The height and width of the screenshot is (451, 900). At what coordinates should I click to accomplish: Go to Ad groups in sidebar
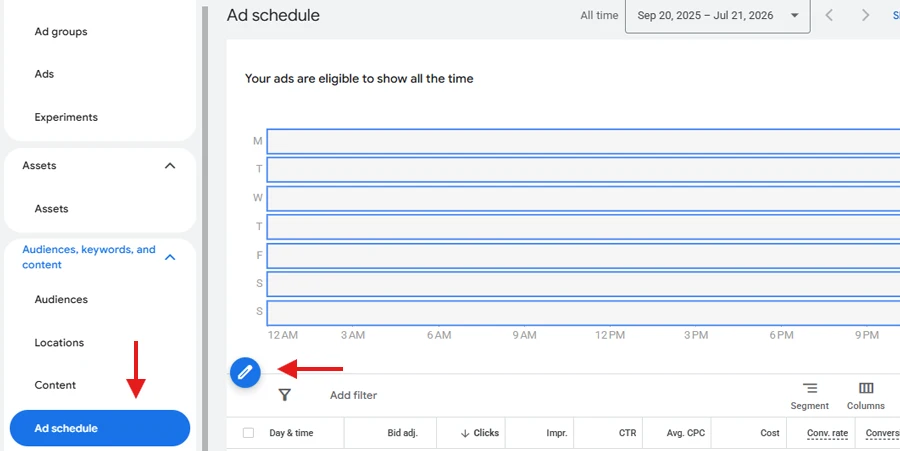pos(61,32)
